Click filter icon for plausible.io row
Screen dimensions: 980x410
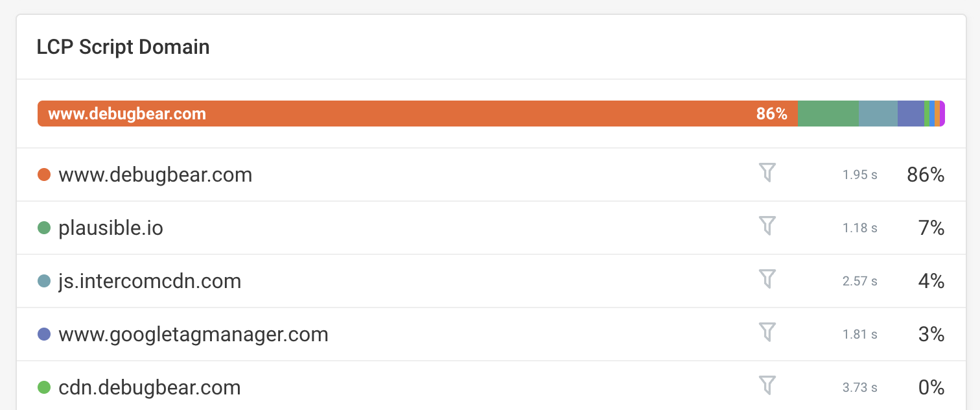[767, 226]
